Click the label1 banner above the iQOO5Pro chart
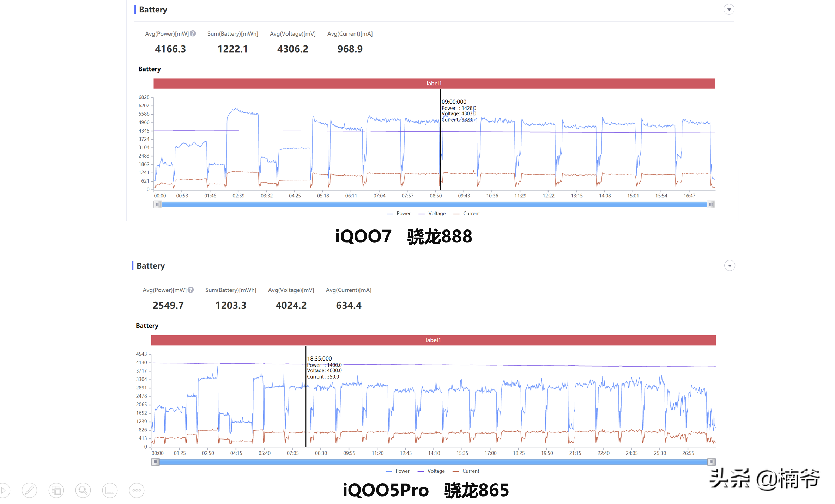The width and height of the screenshot is (835, 504). tap(433, 340)
